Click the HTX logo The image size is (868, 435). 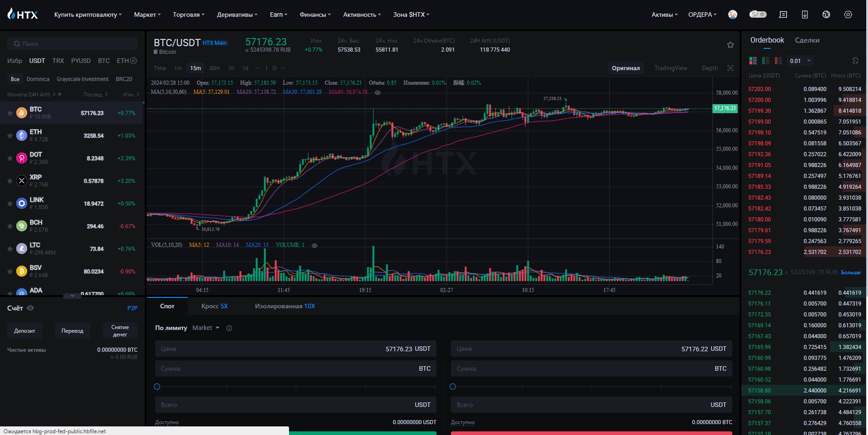[23, 14]
